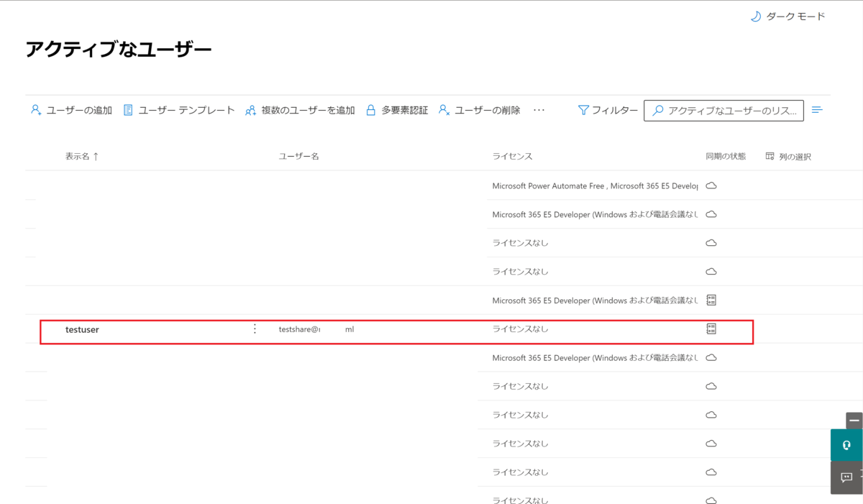The width and height of the screenshot is (863, 504).
Task: Open the testuser display name link
Action: [82, 329]
